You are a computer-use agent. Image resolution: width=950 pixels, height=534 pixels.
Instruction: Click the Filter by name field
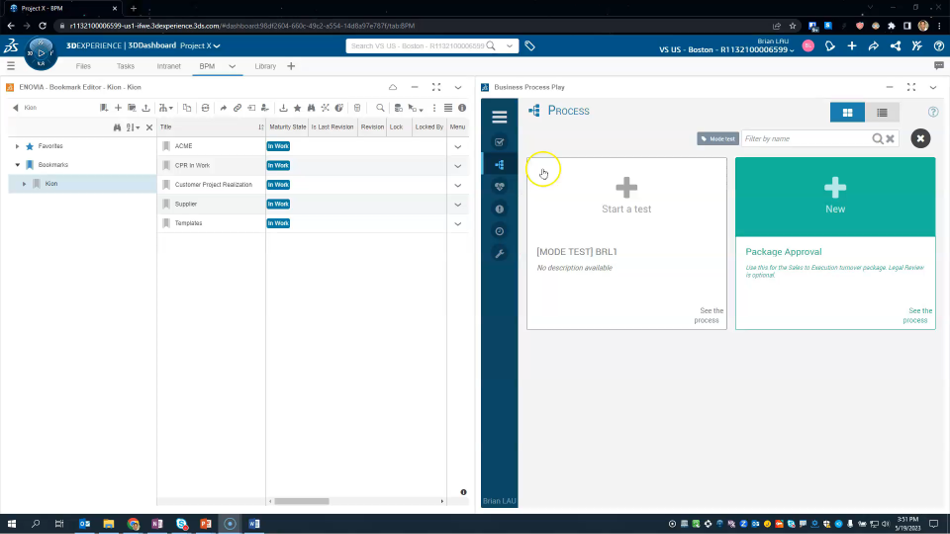click(x=806, y=139)
